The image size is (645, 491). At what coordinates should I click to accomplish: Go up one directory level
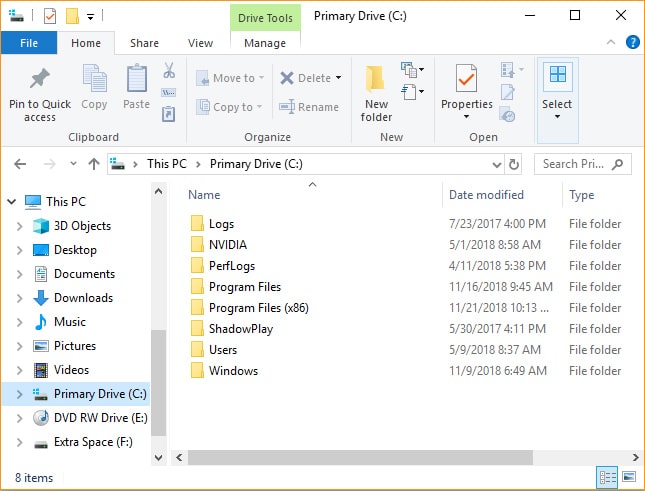coord(94,164)
